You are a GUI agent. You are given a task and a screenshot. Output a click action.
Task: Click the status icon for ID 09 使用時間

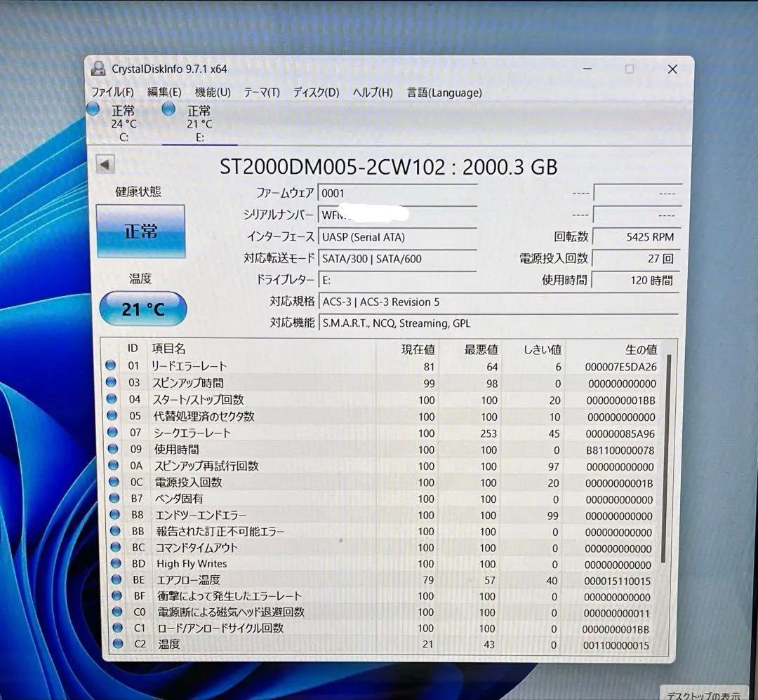point(113,448)
